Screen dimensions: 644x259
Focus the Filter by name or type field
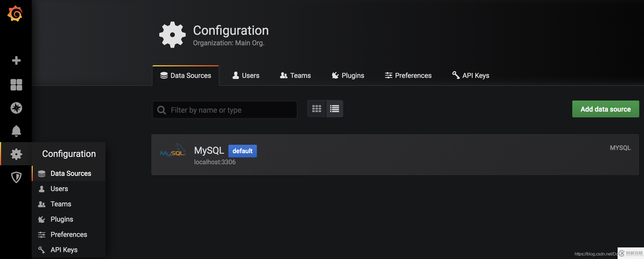(x=229, y=110)
